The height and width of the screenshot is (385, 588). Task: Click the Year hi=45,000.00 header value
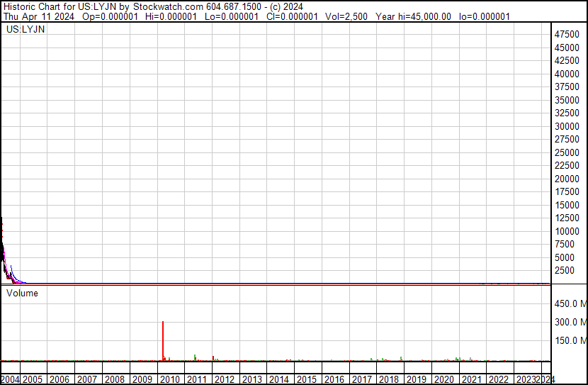click(413, 16)
